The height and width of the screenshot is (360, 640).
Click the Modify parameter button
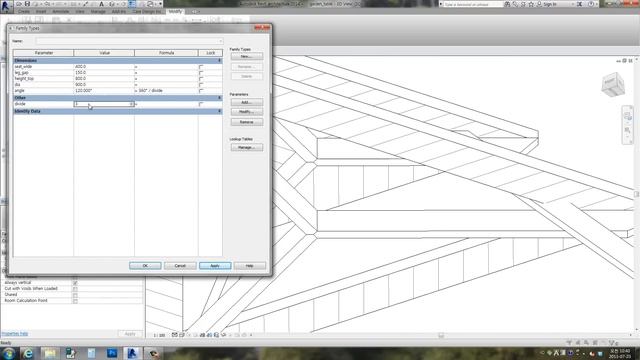pos(247,112)
